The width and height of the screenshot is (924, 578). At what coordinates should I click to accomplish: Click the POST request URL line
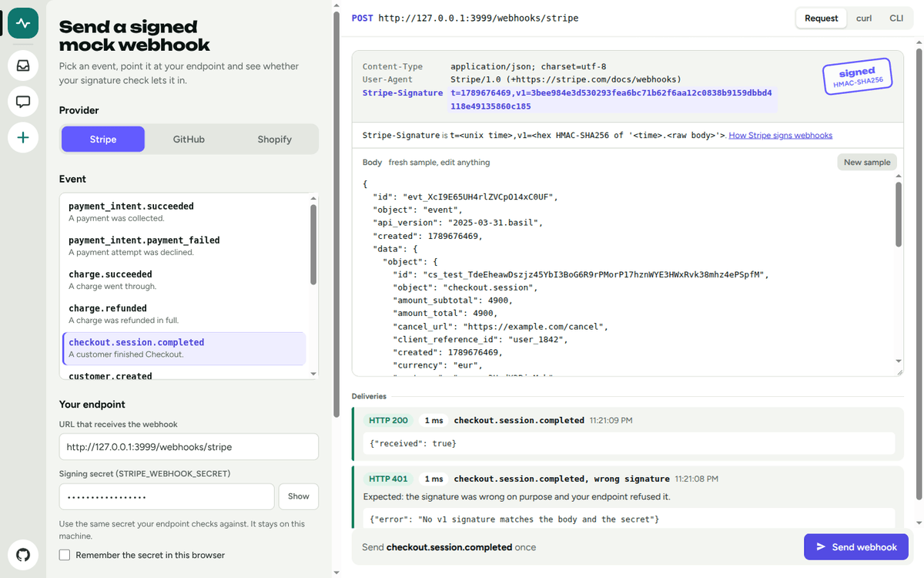point(465,18)
